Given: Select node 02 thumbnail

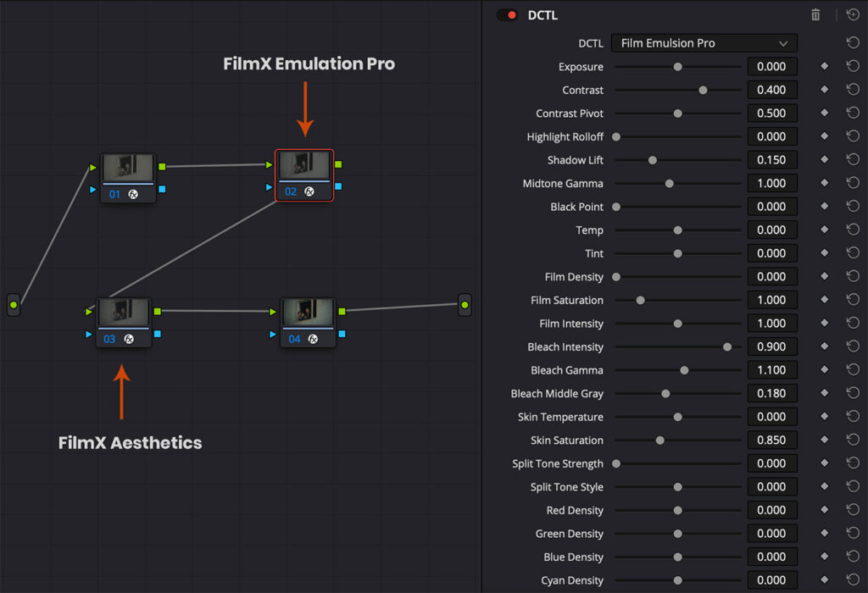Looking at the screenshot, I should tap(304, 165).
